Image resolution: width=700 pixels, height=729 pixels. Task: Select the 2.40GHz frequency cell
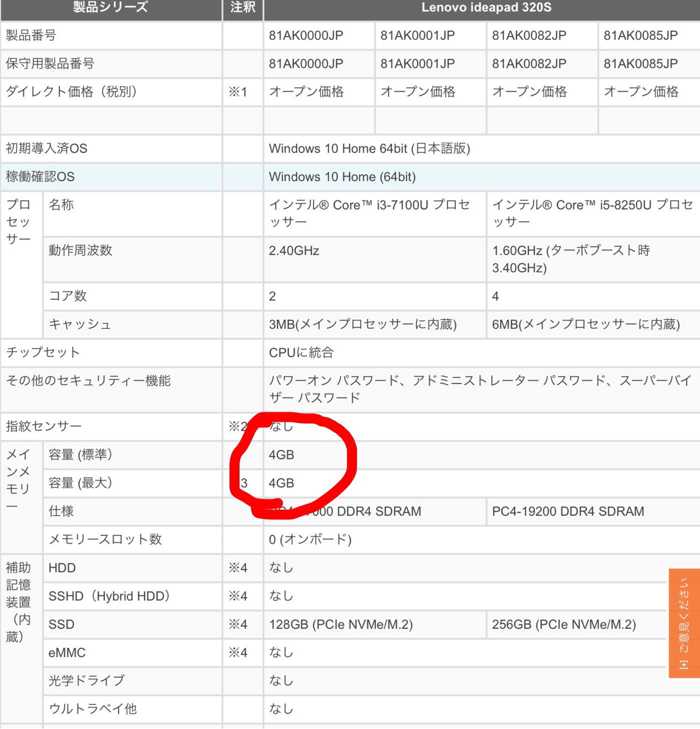pyautogui.click(x=294, y=251)
